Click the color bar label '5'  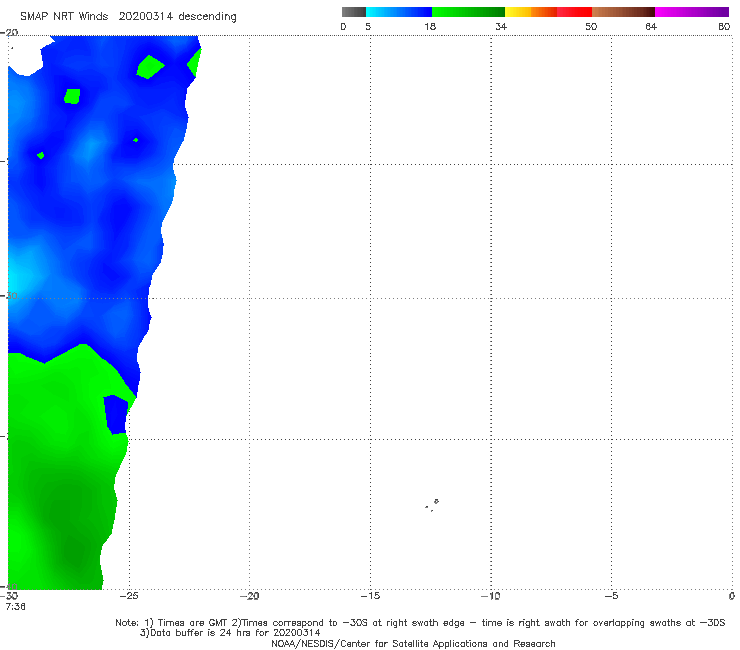pyautogui.click(x=368, y=27)
